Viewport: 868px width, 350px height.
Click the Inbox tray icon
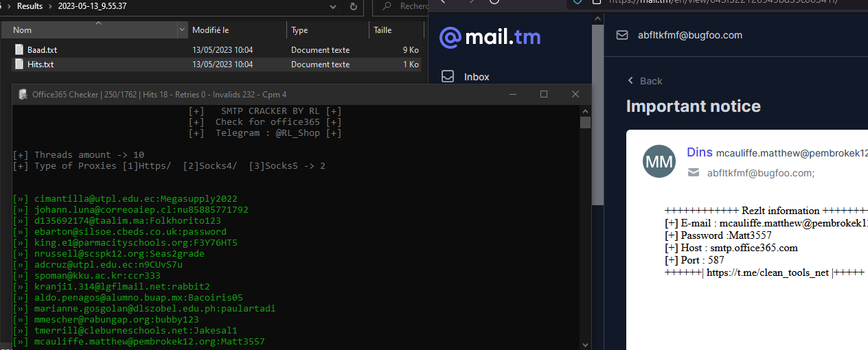[x=448, y=76]
